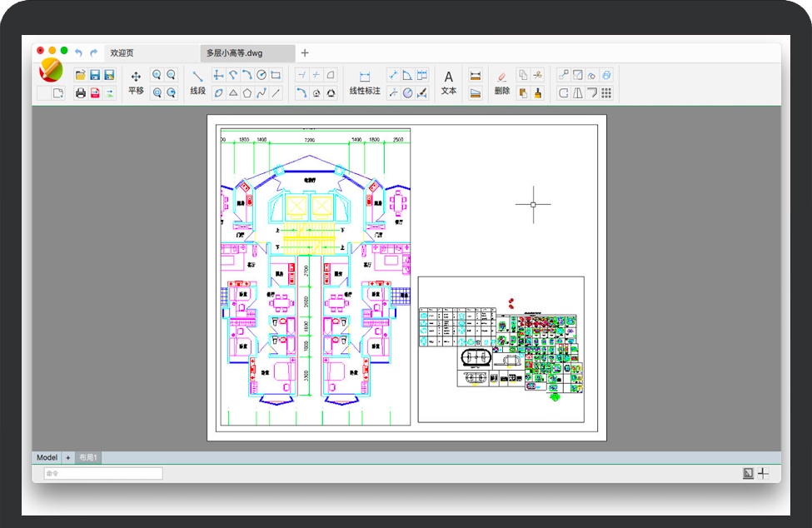Click the undo arrow in title bar
Viewport: 812px width, 528px height.
coord(78,52)
